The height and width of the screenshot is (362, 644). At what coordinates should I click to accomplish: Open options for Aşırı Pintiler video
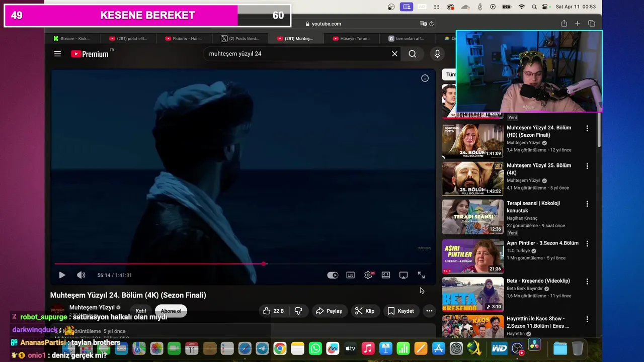tap(587, 244)
